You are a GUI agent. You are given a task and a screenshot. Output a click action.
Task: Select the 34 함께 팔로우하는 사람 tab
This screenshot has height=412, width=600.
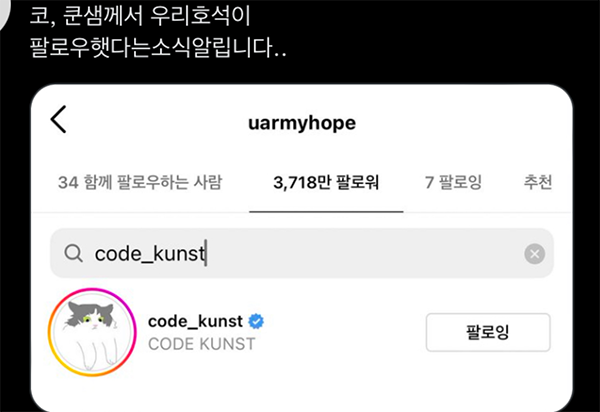coord(140,182)
